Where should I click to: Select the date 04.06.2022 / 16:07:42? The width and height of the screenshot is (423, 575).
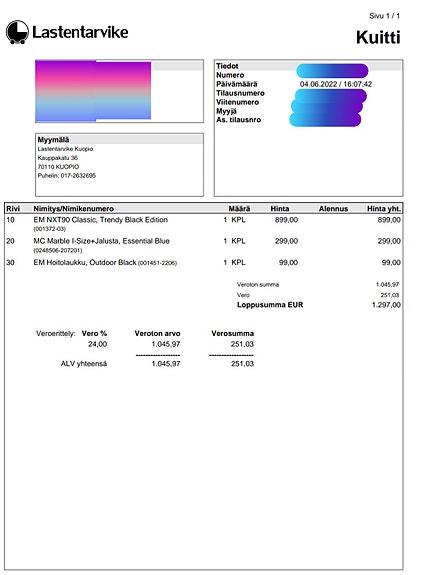click(x=336, y=84)
